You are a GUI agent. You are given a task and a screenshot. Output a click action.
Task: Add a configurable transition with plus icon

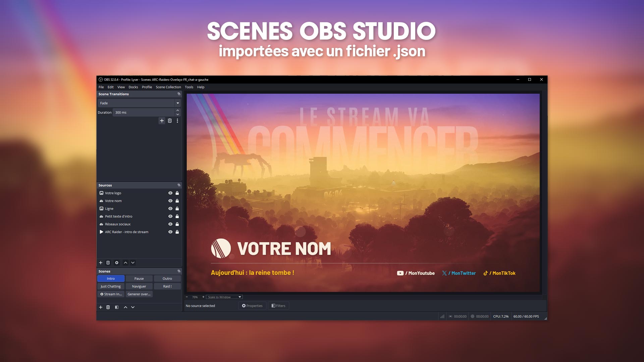(162, 121)
